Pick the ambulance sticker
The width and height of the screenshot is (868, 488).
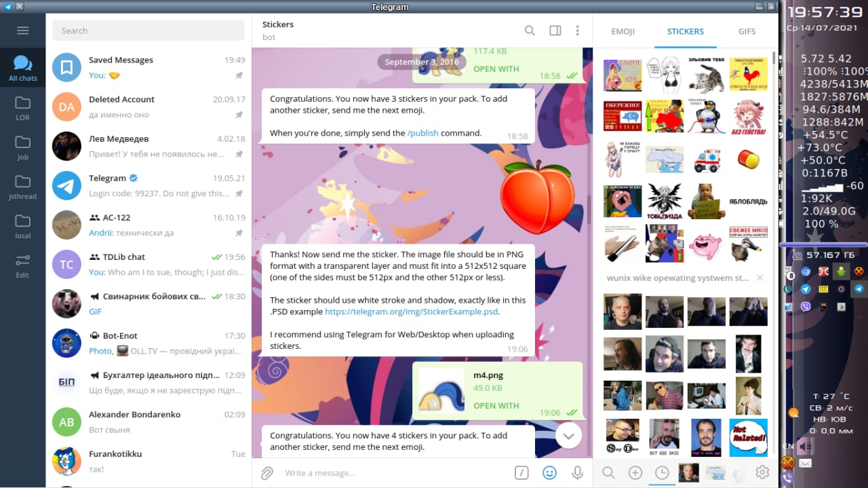click(707, 159)
